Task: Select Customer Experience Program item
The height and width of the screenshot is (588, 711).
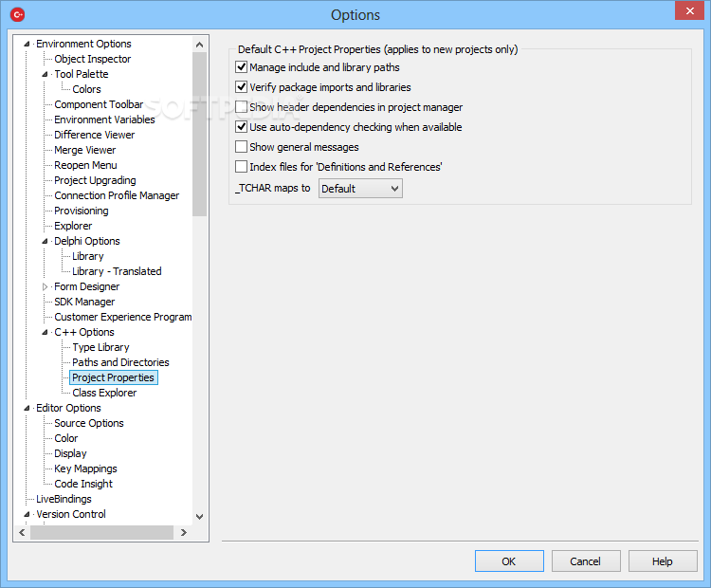Action: click(123, 317)
